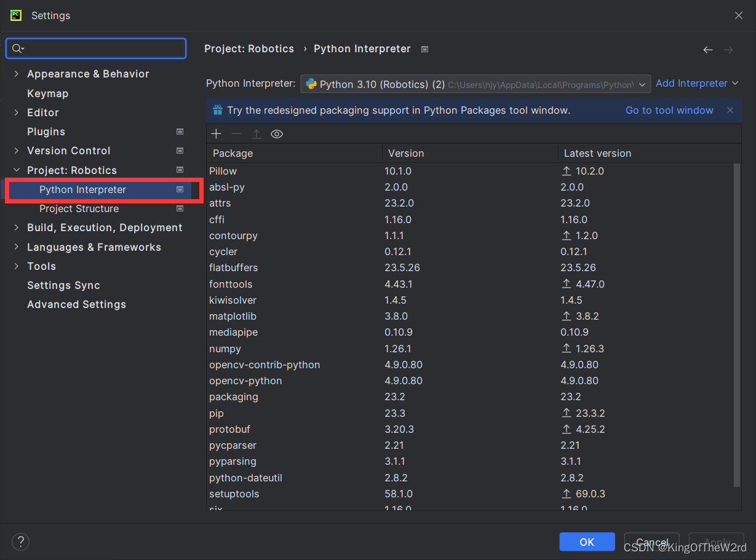
Task: Install a new package with the plus icon
Action: 216,133
